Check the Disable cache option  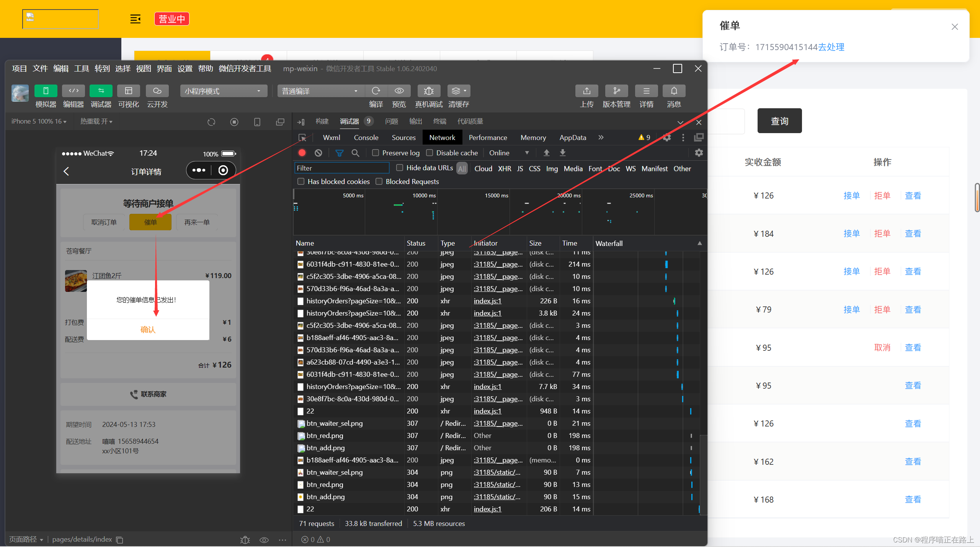coord(430,153)
